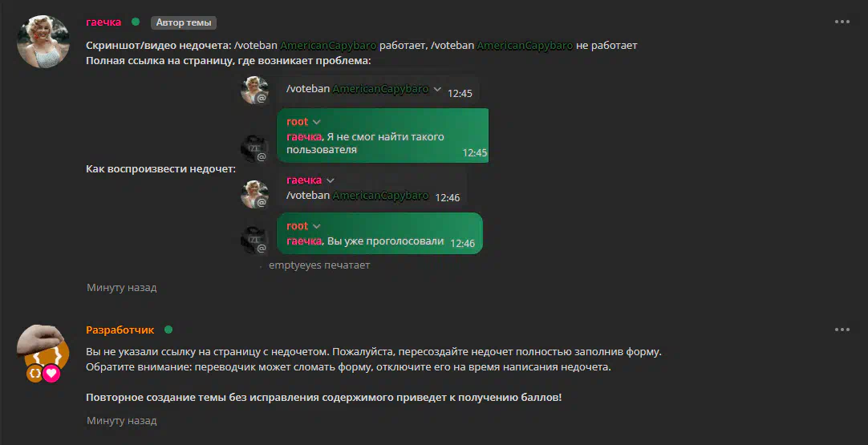The image size is (868, 445).
Task: Click Разработчик's cookie avatar
Action: [43, 349]
